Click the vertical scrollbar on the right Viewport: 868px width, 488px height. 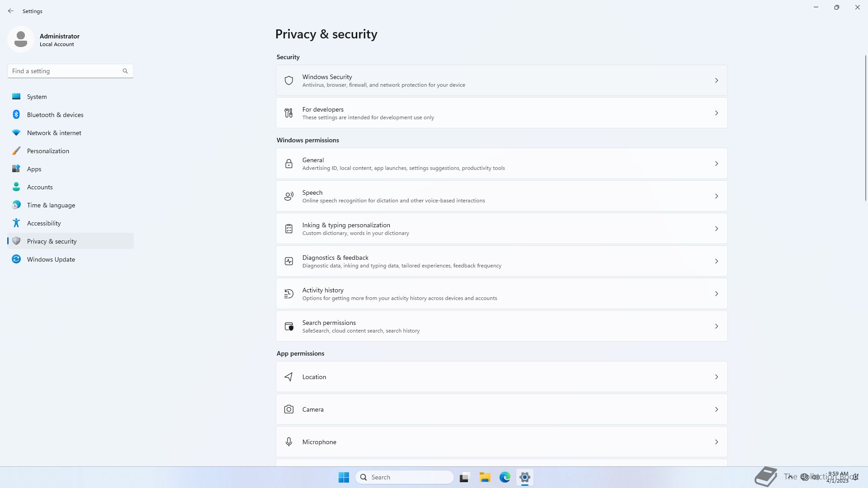tap(866, 128)
